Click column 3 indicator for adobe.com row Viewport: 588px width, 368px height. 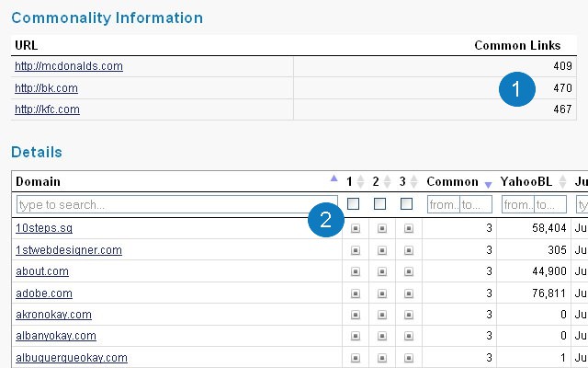(408, 293)
